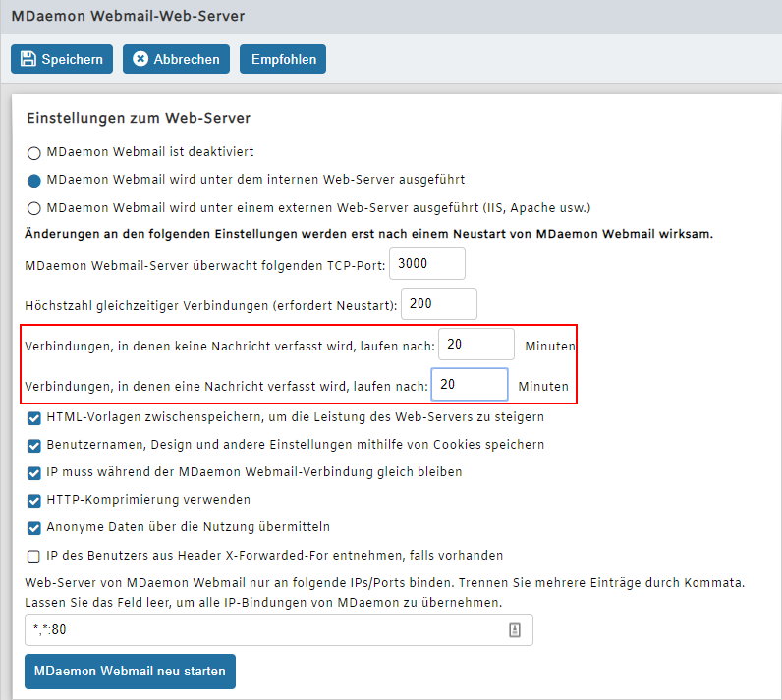Viewport: 782px width, 700px height.
Task: Uncheck the Cookies speichern checkbox
Action: 34,445
